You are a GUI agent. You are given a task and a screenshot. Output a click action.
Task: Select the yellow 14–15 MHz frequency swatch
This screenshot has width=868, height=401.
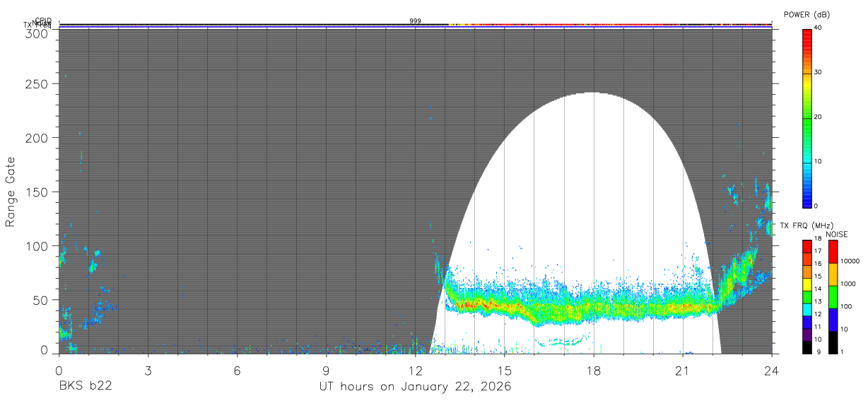[807, 284]
